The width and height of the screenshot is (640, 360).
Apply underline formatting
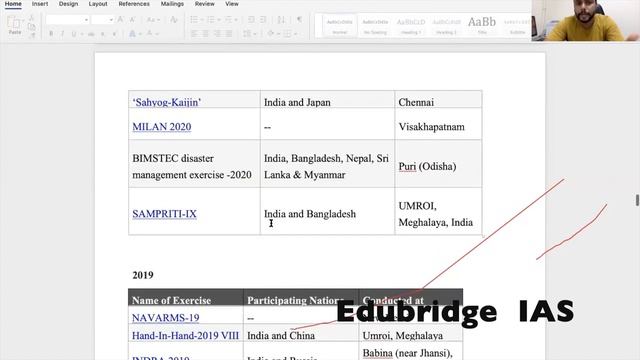[x=73, y=34]
